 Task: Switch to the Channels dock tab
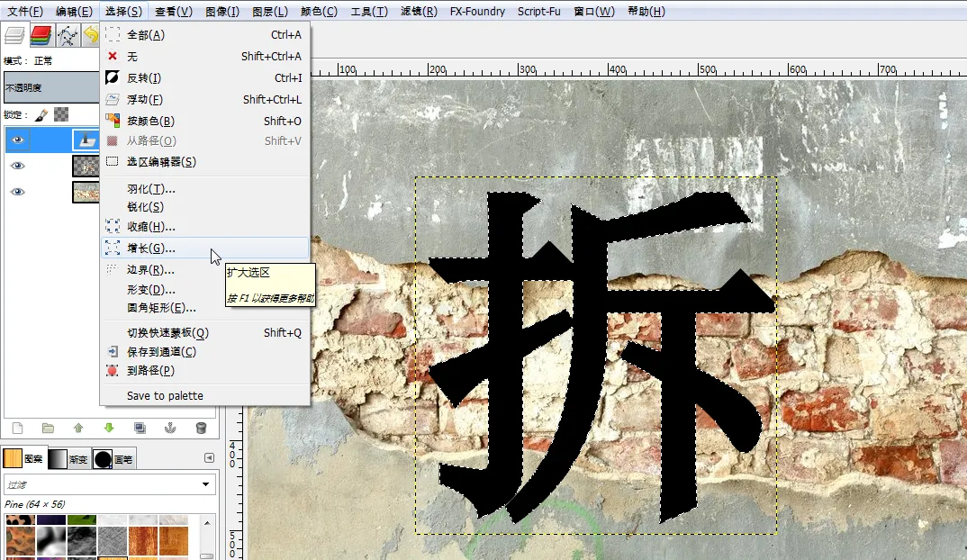pyautogui.click(x=41, y=35)
